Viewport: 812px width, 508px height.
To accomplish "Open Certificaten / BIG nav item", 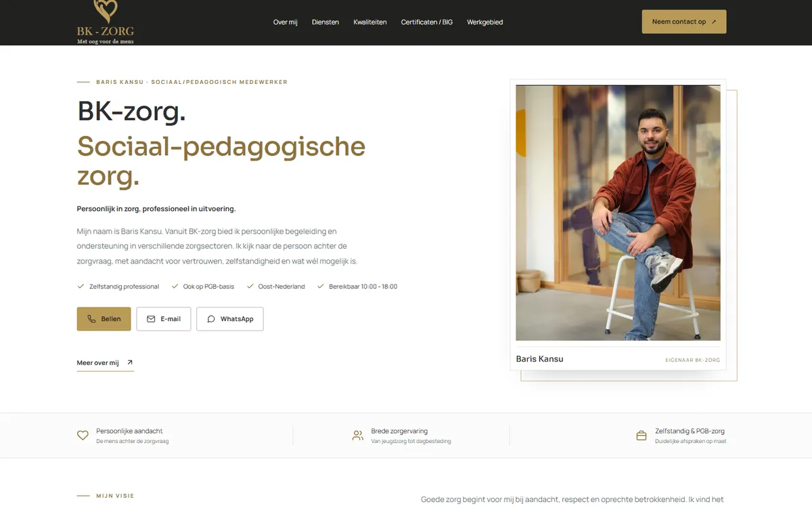I will tap(427, 22).
